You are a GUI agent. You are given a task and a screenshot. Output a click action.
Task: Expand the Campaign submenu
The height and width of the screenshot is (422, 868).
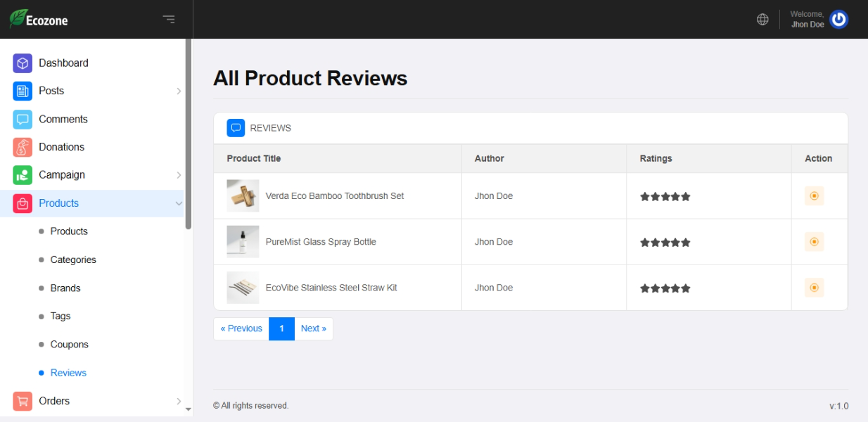pyautogui.click(x=179, y=175)
